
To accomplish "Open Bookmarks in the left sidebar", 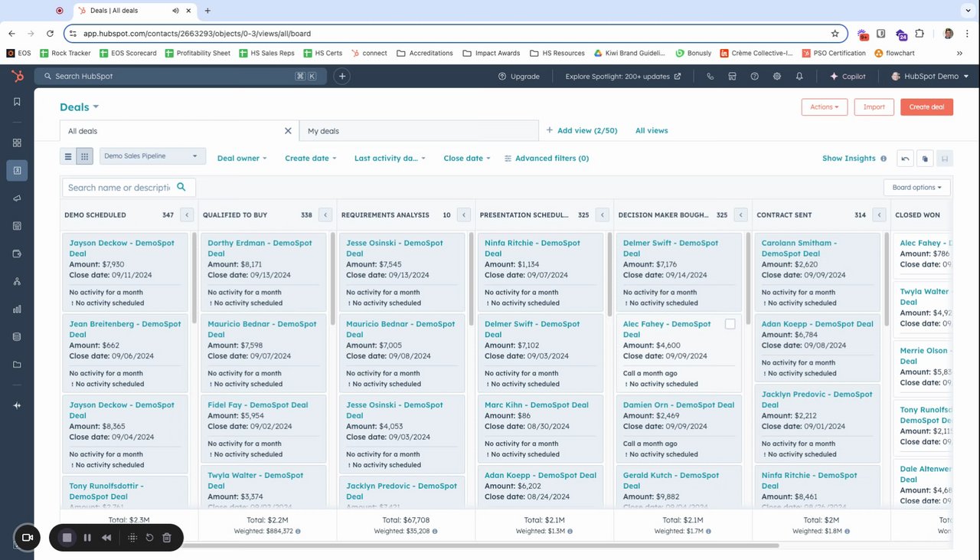I will [x=17, y=102].
